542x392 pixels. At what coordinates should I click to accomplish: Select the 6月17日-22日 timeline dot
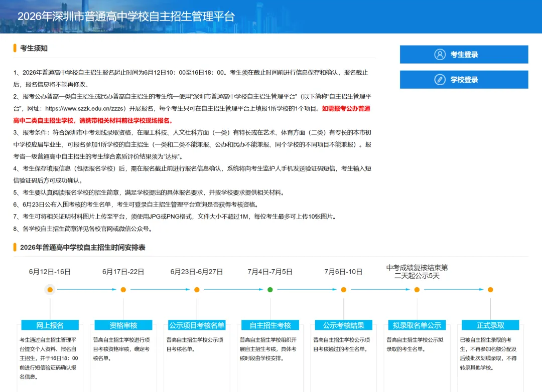123,289
